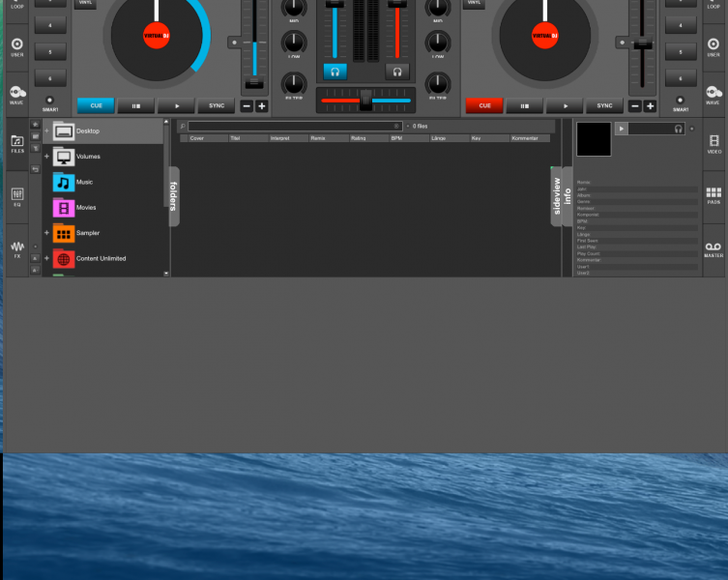Click the Desktop folder icon
Screen dimensions: 728x580
point(64,130)
